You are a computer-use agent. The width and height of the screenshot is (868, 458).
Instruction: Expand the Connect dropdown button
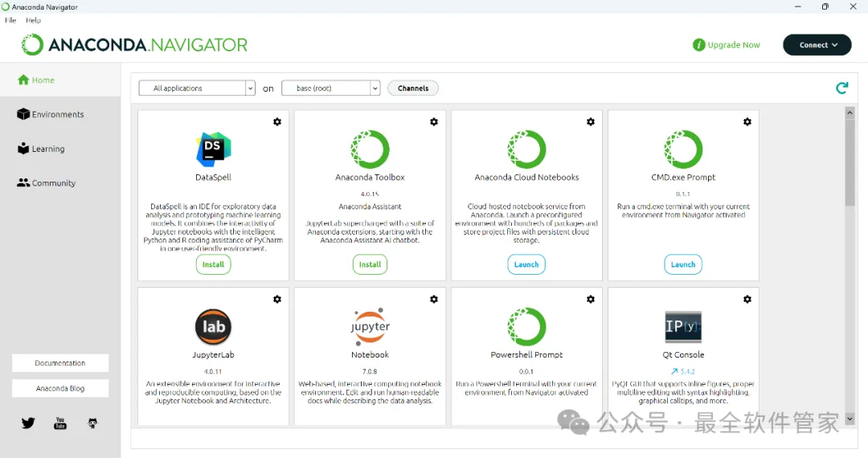[x=817, y=45]
